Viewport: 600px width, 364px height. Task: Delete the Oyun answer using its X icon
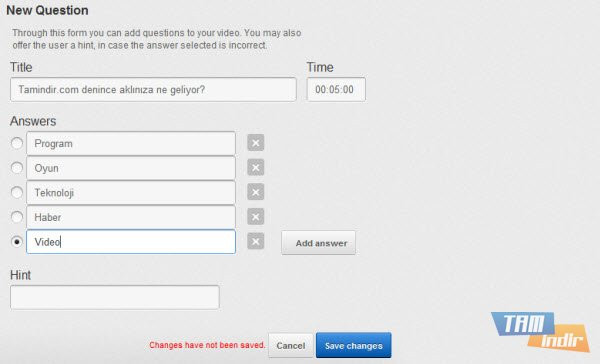tap(256, 168)
